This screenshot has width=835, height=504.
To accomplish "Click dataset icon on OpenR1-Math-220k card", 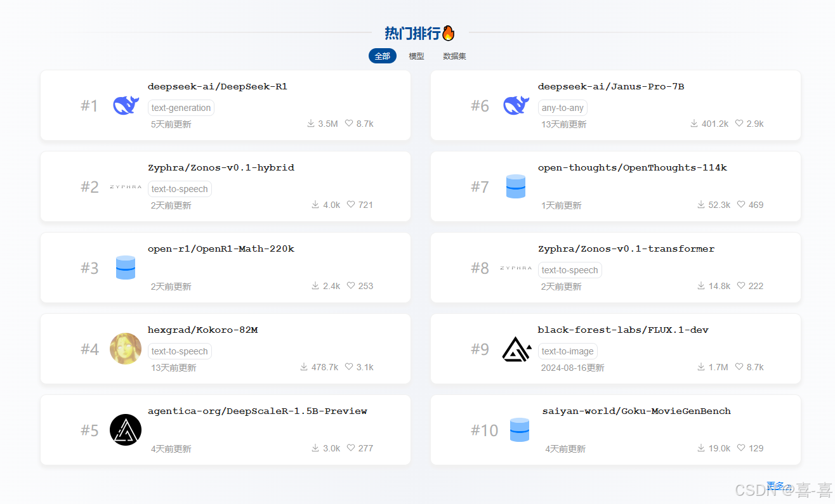I will coord(126,268).
